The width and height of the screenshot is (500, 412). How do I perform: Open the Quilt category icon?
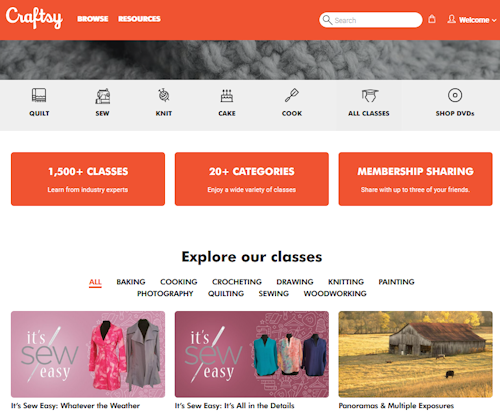coord(39,95)
